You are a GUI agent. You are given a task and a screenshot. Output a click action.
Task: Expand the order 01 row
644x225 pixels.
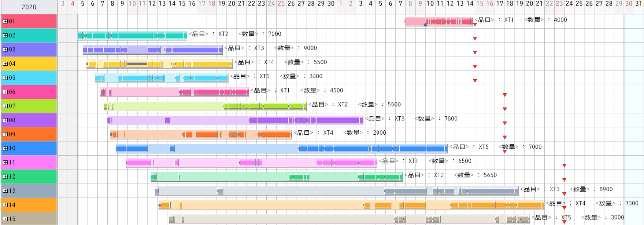pos(5,22)
